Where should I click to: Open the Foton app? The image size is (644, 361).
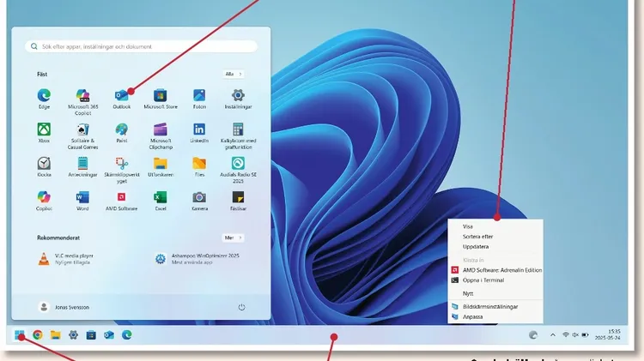pos(199,99)
